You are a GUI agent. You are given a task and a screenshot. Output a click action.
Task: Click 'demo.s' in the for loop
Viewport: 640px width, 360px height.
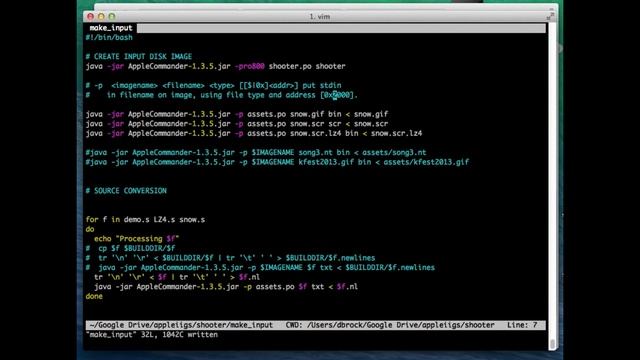click(x=137, y=220)
